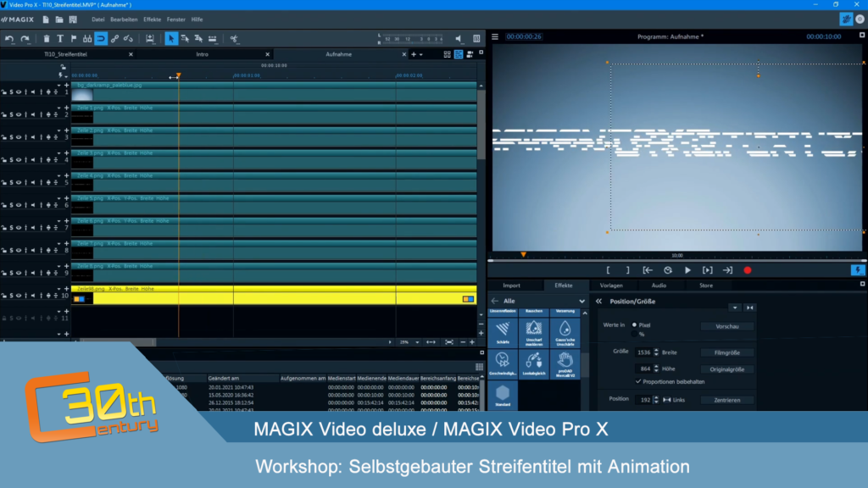The width and height of the screenshot is (868, 488).
Task: Click the speaker volume icon in toolbar
Action: (x=459, y=39)
